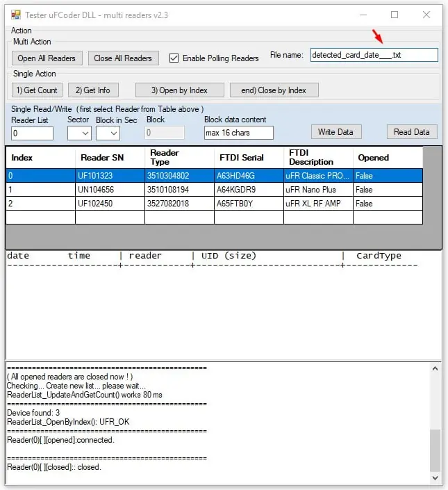The height and width of the screenshot is (490, 448).
Task: Maximize the Tester uFCoder window
Action: click(x=395, y=15)
